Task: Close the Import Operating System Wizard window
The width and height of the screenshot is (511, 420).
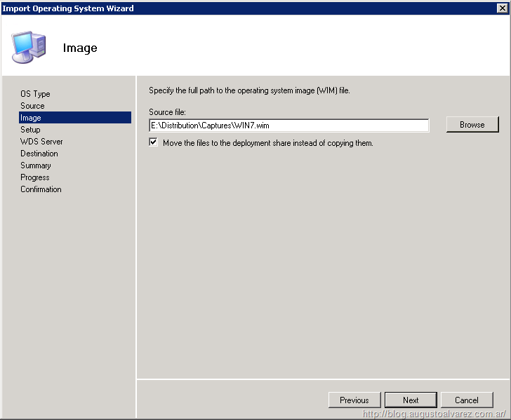Action: pyautogui.click(x=502, y=8)
